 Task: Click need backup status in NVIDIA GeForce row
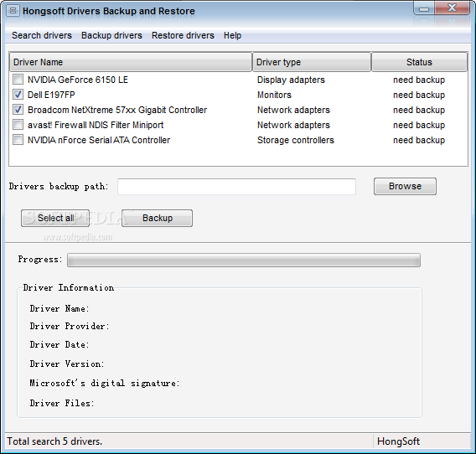(x=419, y=80)
